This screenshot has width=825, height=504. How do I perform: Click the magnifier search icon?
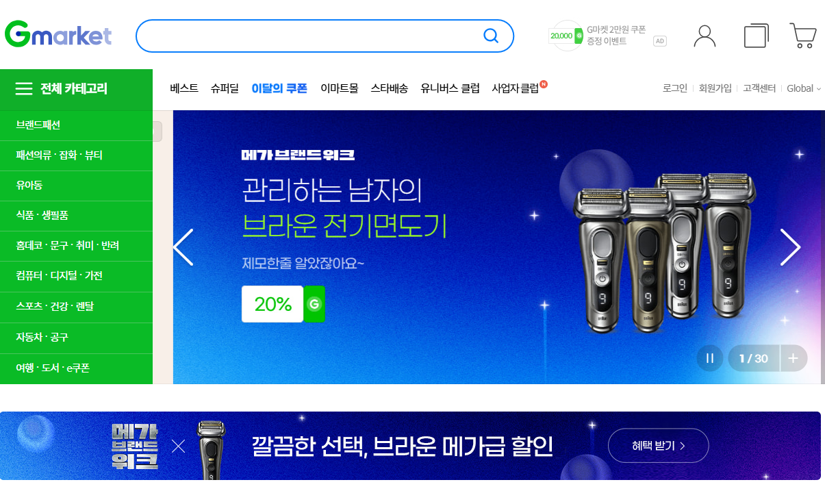tap(491, 36)
